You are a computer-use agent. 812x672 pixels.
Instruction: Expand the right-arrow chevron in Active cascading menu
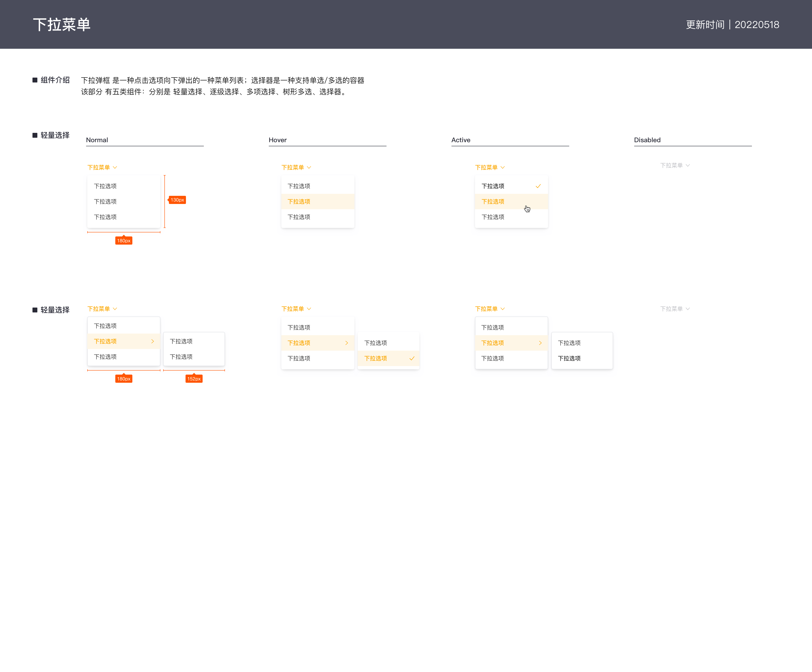pyautogui.click(x=541, y=343)
